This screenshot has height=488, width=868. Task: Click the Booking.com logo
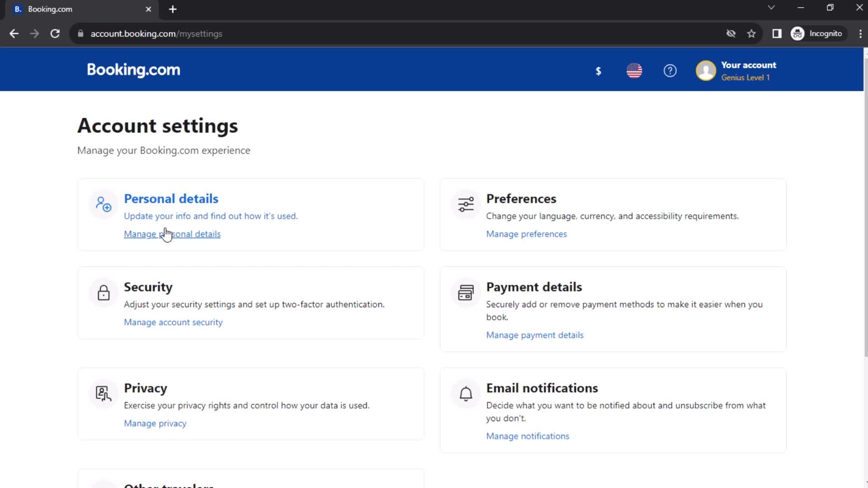[133, 70]
